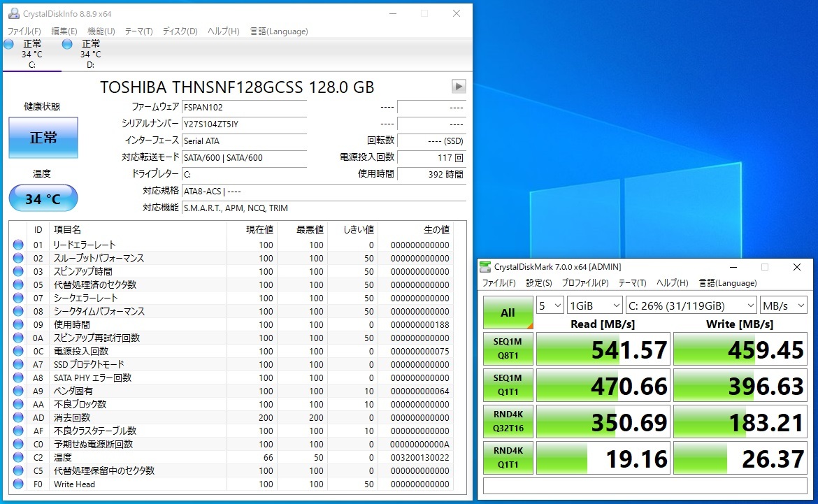Screen dimensions: 818x504
Task: Select the 消去回数 attribute row
Action: pyautogui.click(x=231, y=417)
